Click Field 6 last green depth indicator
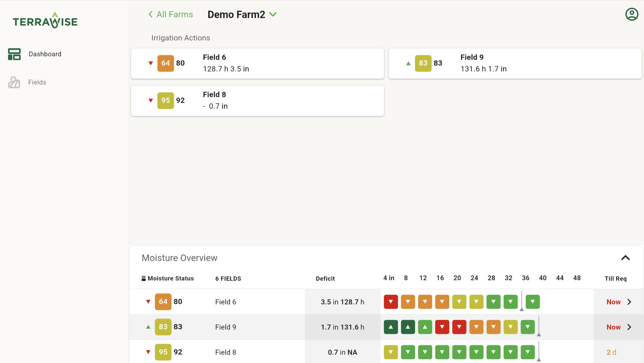The image size is (644, 363). click(533, 302)
